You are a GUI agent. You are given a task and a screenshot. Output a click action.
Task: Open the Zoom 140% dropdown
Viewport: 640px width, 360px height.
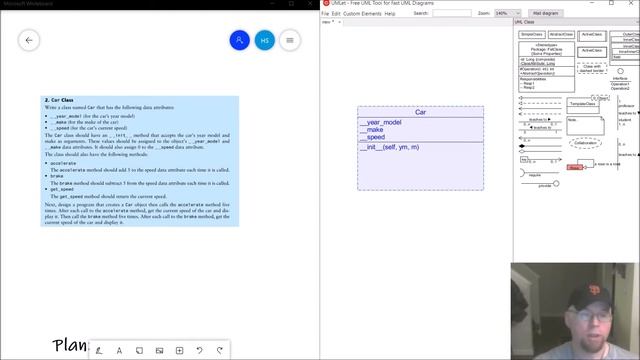(x=507, y=13)
